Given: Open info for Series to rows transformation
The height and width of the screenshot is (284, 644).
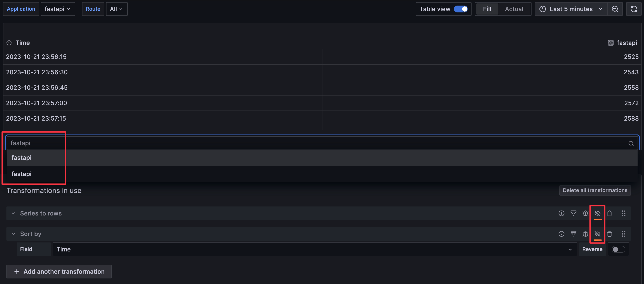Looking at the screenshot, I should [x=561, y=213].
